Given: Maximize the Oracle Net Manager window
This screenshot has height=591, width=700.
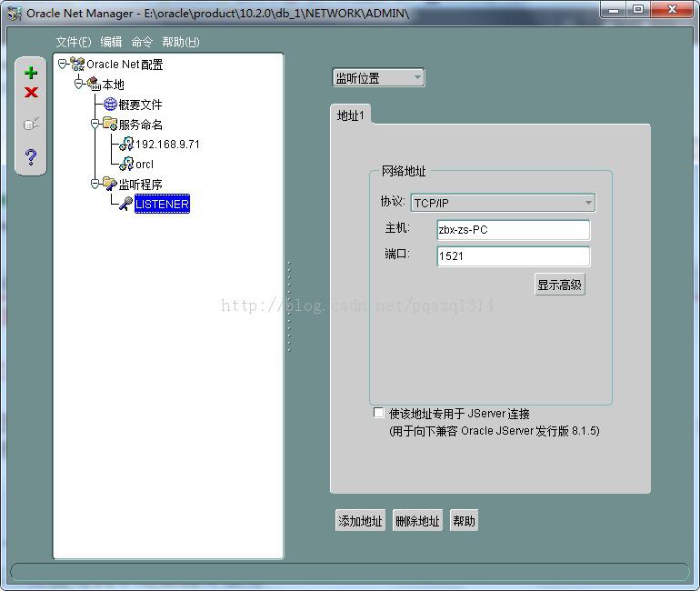Looking at the screenshot, I should coord(638,9).
